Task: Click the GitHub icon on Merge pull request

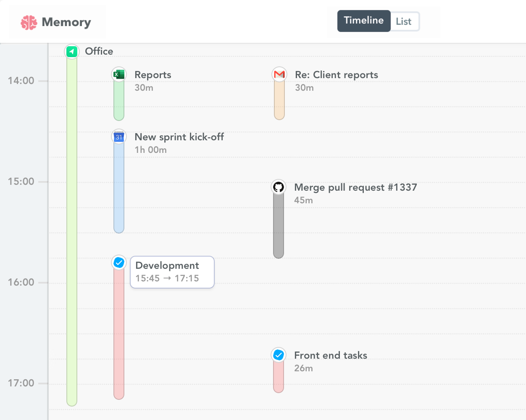Action: click(279, 186)
